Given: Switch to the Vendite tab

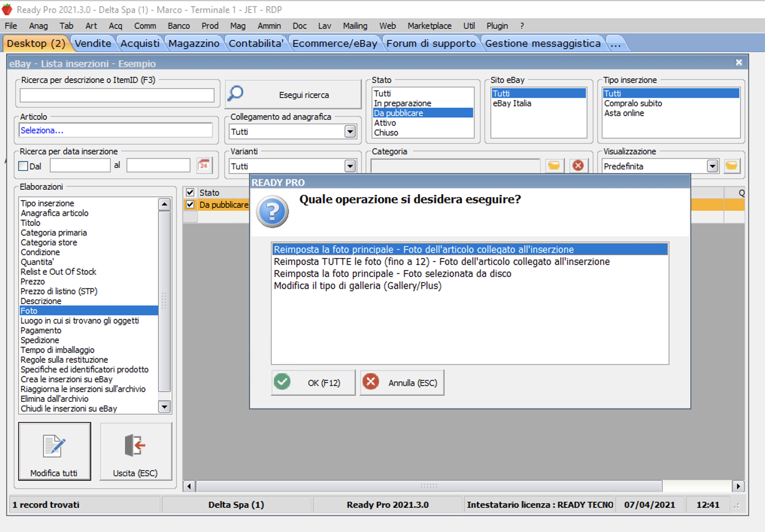Looking at the screenshot, I should 93,43.
